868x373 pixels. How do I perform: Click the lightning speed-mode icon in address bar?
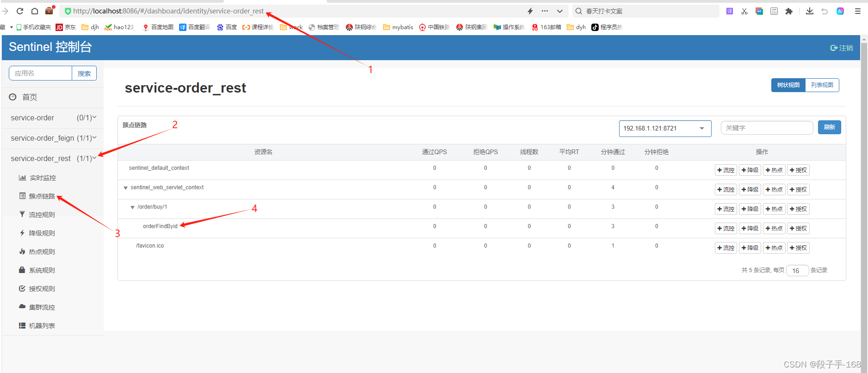coord(530,11)
